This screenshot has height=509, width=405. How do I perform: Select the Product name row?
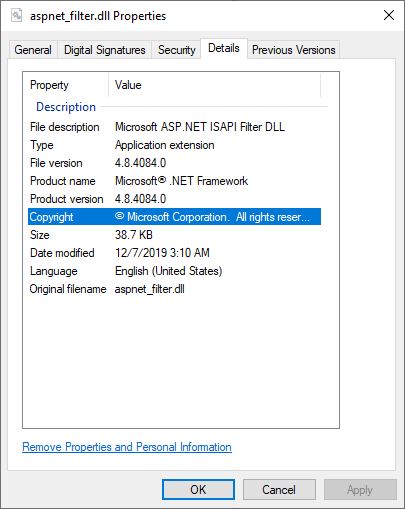(174, 181)
